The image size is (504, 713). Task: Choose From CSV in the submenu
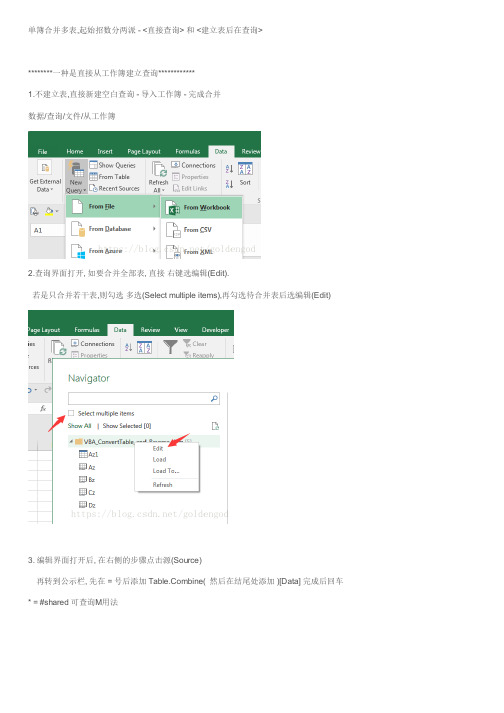coord(202,230)
